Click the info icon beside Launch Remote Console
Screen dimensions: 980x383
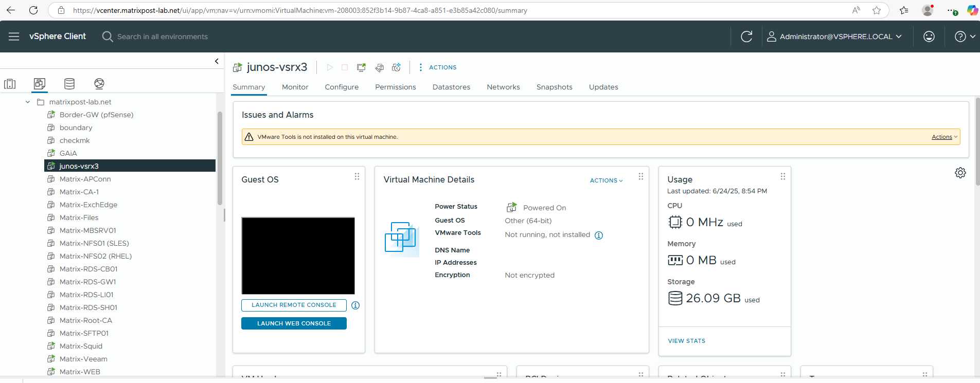tap(355, 305)
